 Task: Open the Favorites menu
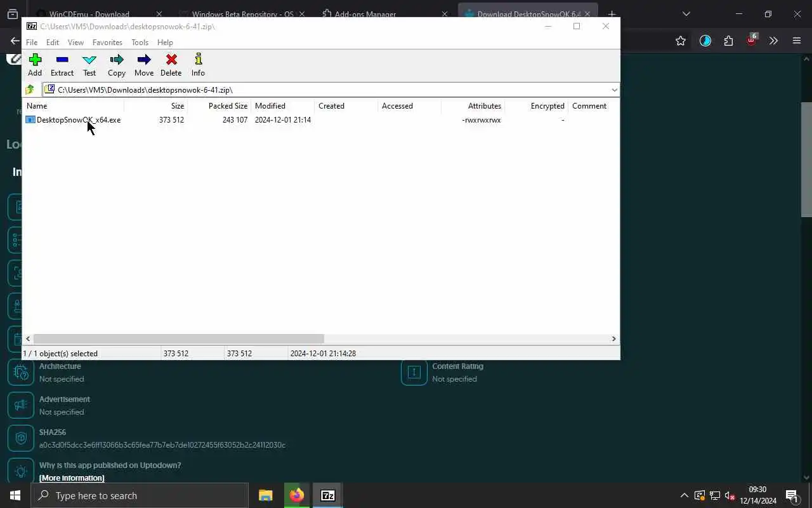pyautogui.click(x=107, y=43)
